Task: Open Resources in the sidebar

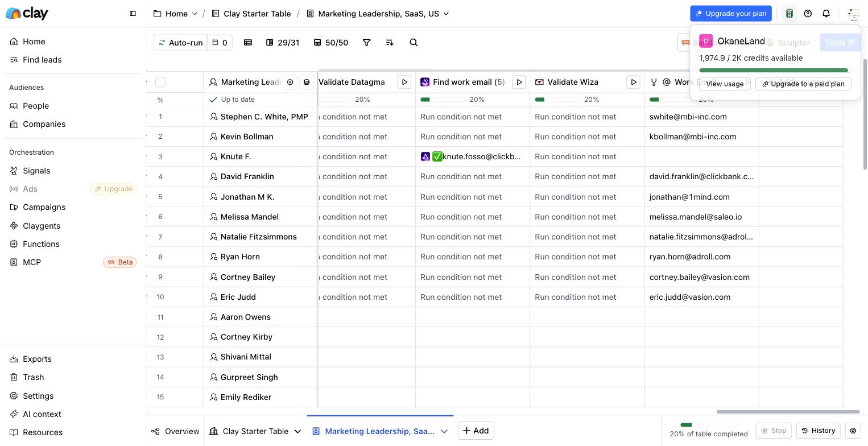Action: tap(73, 432)
